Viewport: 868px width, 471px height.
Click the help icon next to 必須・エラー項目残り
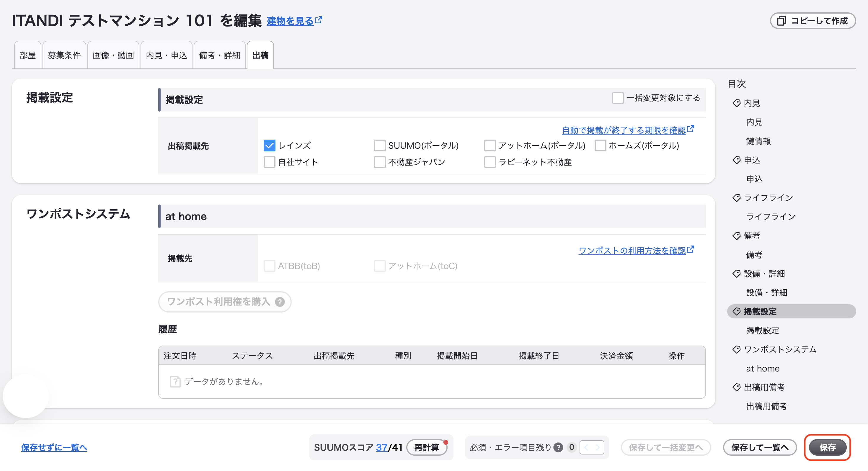pos(558,447)
